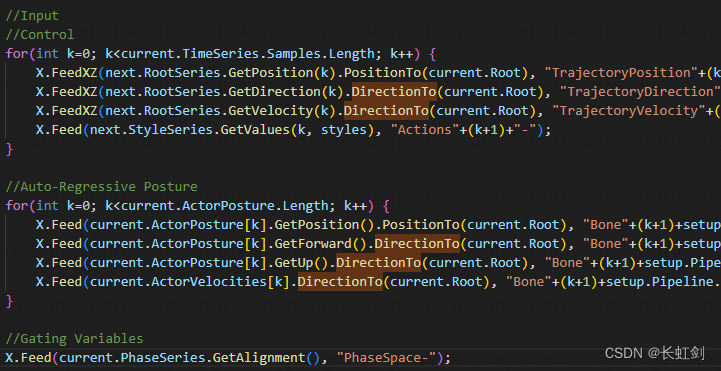Click PositionTo on the ActorPosture GetPosition line
This screenshot has width=721, height=371.
pyautogui.click(x=421, y=225)
